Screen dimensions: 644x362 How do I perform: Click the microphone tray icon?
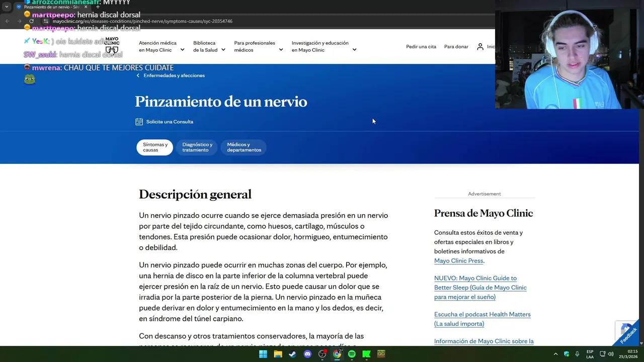(x=577, y=354)
